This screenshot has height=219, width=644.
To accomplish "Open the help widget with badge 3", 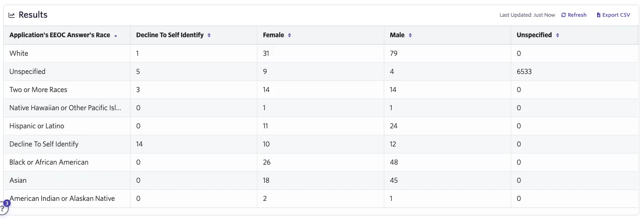I will point(4,208).
